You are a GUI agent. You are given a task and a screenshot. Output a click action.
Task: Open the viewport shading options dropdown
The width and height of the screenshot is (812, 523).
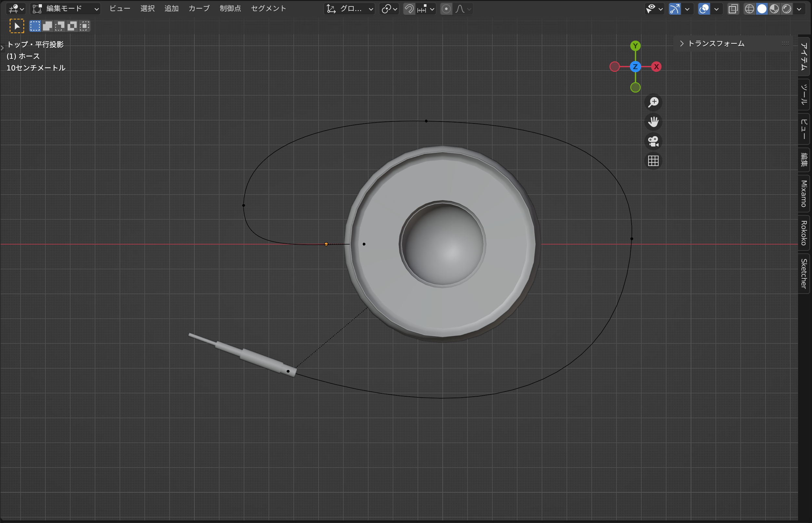(x=799, y=9)
